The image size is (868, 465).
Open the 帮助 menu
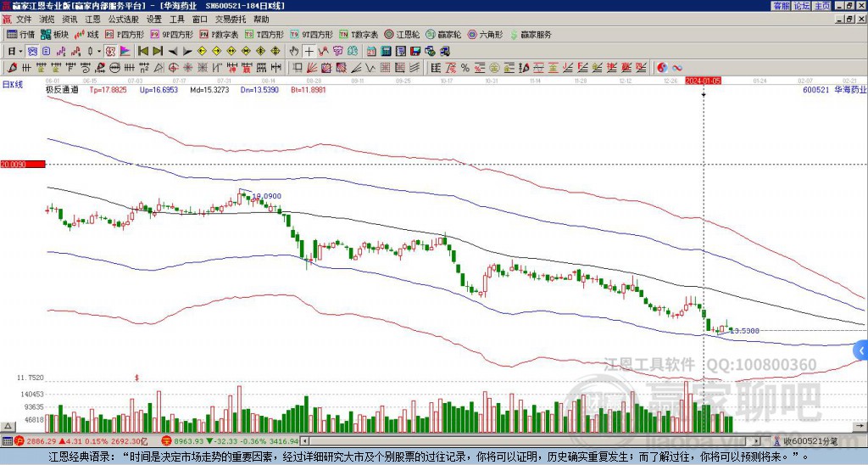click(261, 20)
